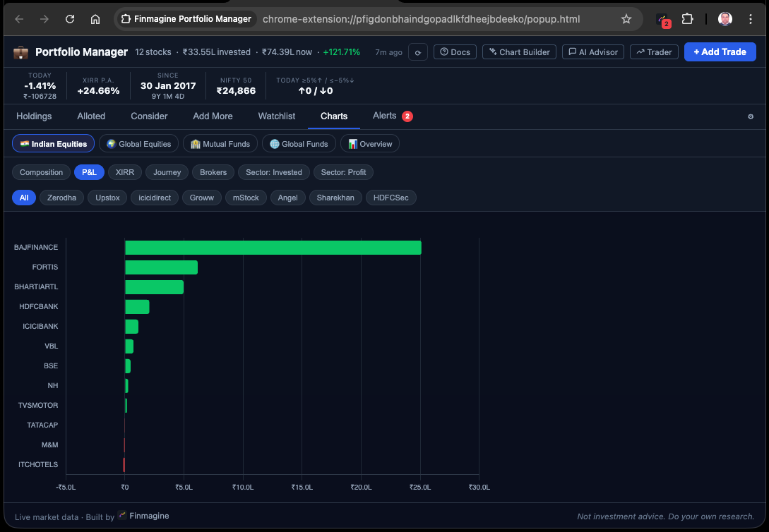Open the Alerts tab with two notifications
The width and height of the screenshot is (769, 532).
pyautogui.click(x=385, y=116)
